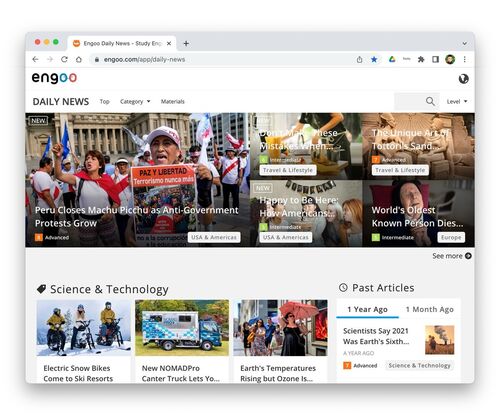500x417 pixels.
Task: Go to browser home icon
Action: pos(79,59)
